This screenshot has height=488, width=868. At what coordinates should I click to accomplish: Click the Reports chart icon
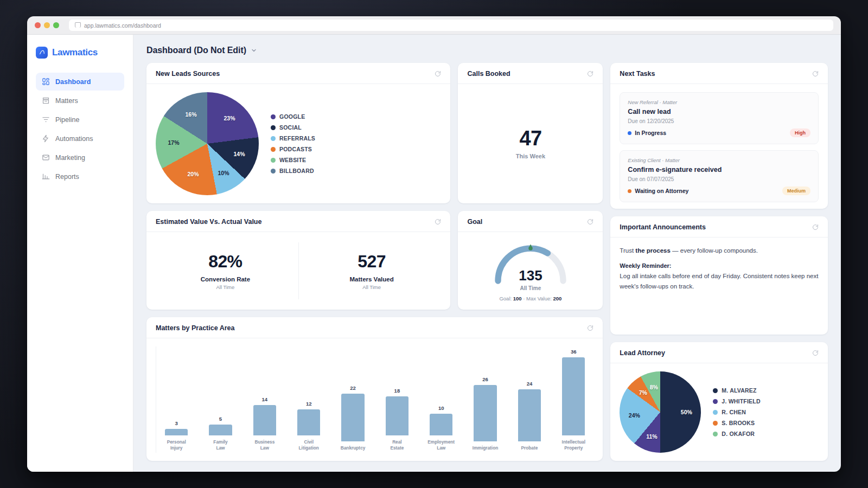click(x=46, y=177)
